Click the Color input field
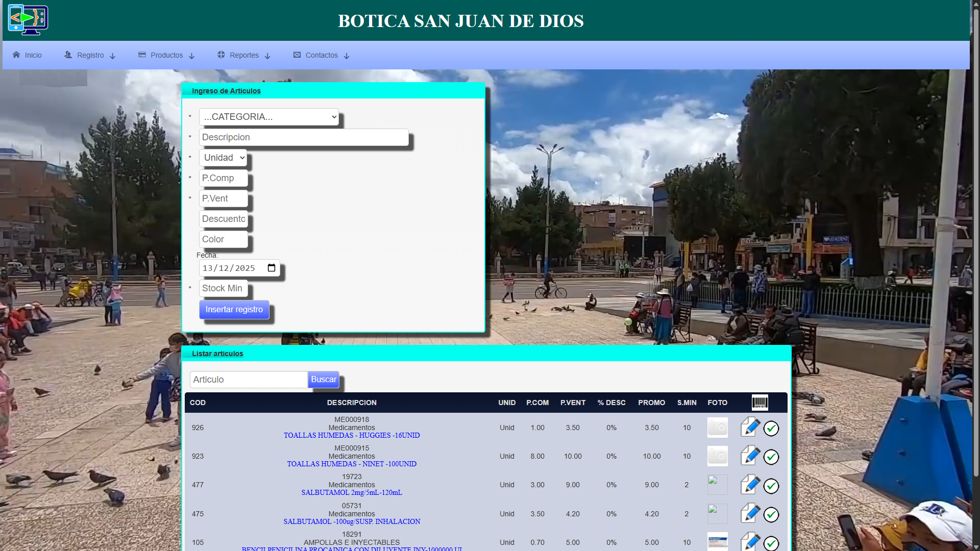Screen dimensions: 980x551 pos(223,239)
